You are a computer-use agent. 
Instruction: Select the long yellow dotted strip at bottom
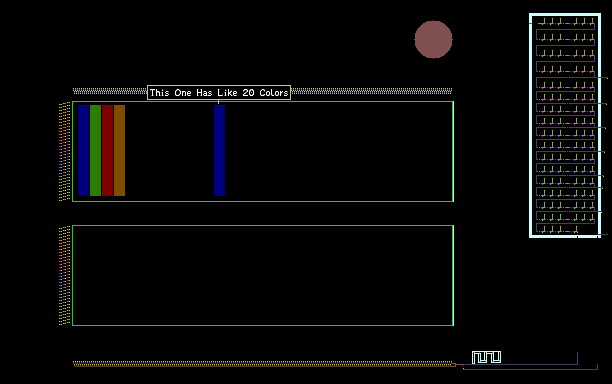pyautogui.click(x=262, y=364)
